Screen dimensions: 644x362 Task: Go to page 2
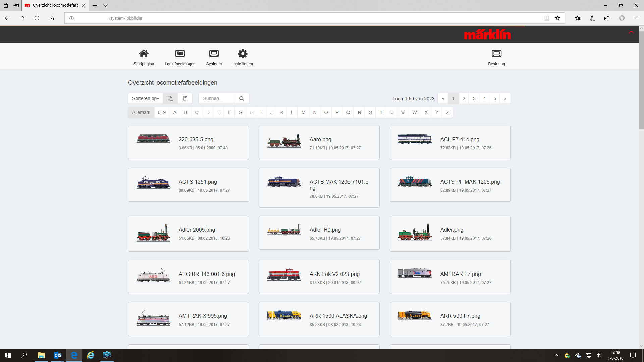click(464, 98)
